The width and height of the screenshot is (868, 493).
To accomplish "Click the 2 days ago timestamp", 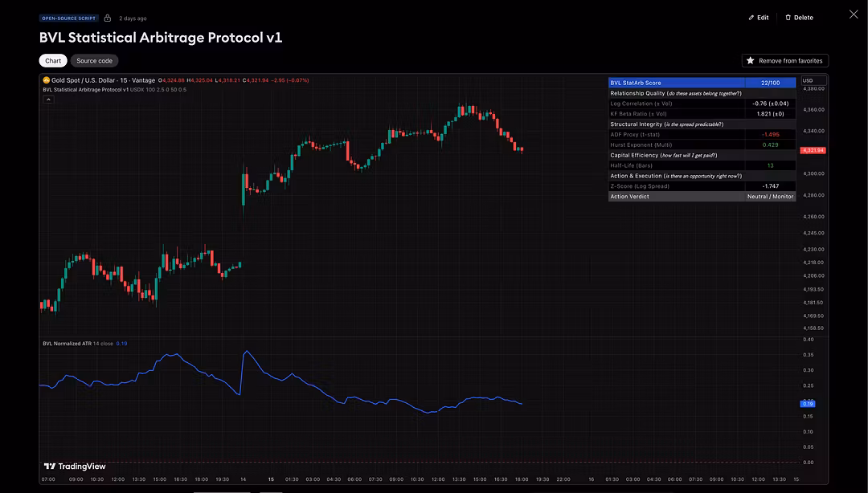I will (x=133, y=18).
